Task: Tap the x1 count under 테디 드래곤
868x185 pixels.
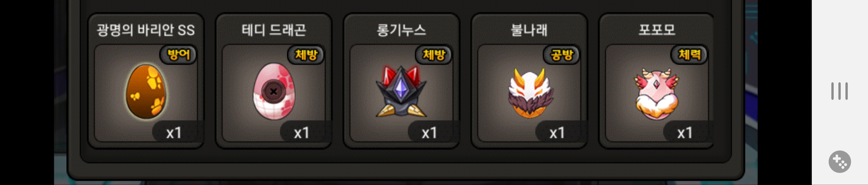Action: click(302, 133)
